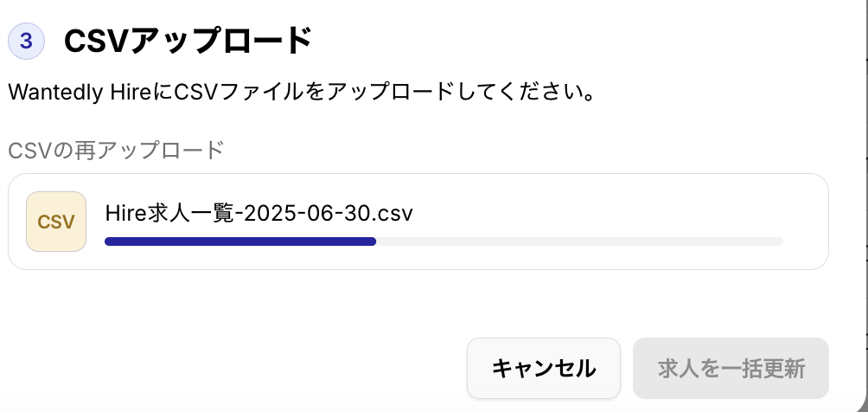The image size is (868, 412).
Task: Click the right end of the upload progress track
Action: click(779, 241)
